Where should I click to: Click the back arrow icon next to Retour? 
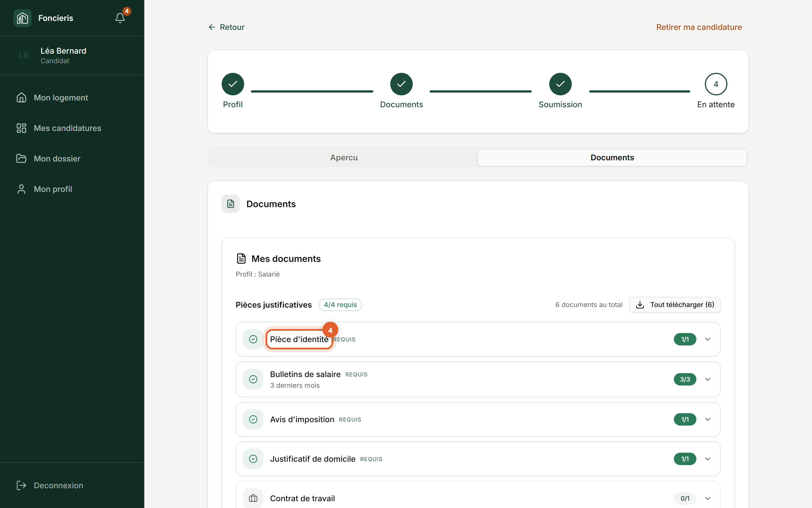tap(212, 27)
